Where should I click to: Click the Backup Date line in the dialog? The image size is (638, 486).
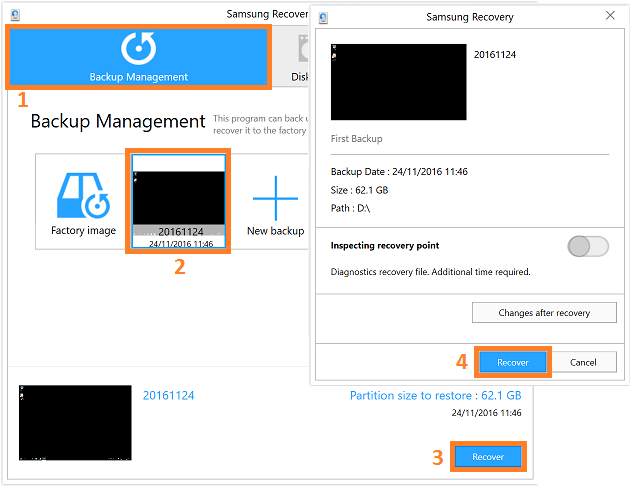point(399,172)
